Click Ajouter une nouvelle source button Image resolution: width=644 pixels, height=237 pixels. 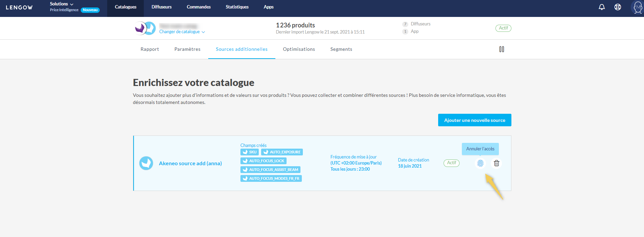[474, 120]
